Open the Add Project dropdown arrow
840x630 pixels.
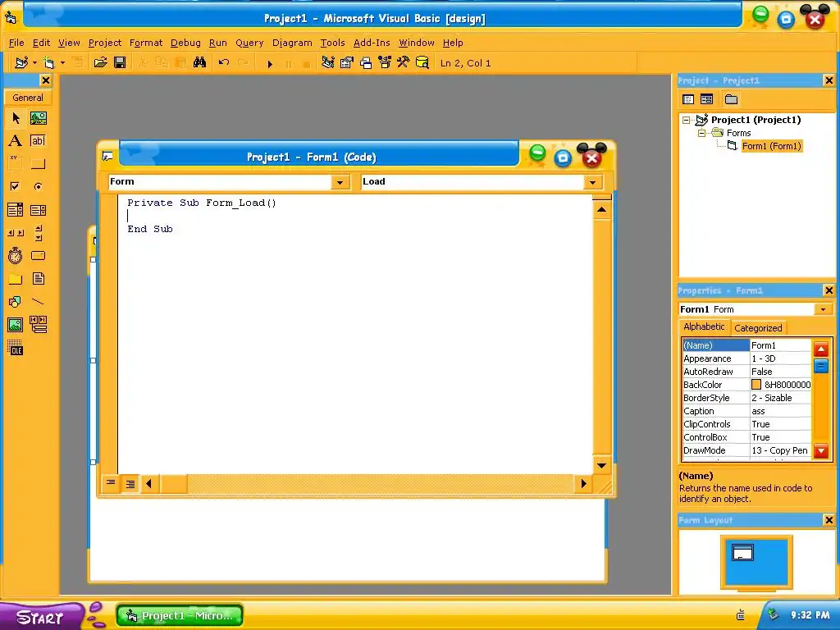[x=34, y=63]
